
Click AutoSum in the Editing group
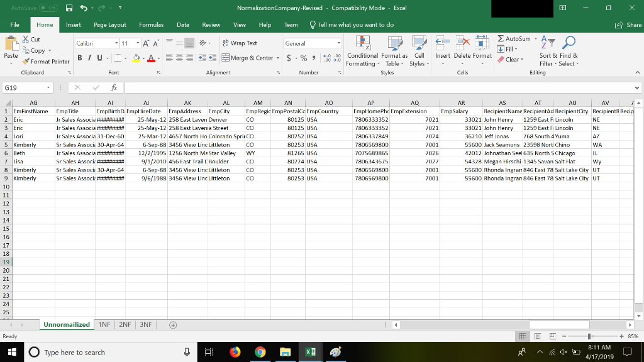[x=514, y=38]
